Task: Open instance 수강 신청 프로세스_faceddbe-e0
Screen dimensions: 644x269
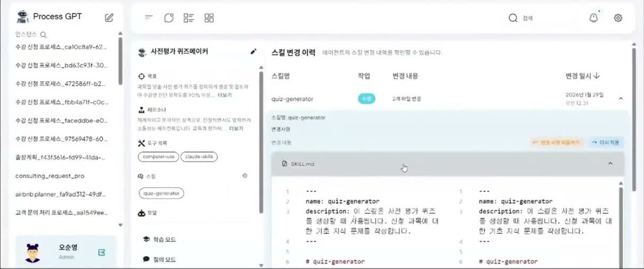Action: point(61,120)
